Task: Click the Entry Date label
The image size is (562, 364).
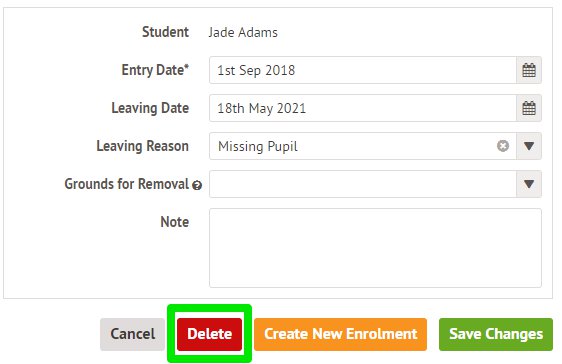Action: [155, 70]
